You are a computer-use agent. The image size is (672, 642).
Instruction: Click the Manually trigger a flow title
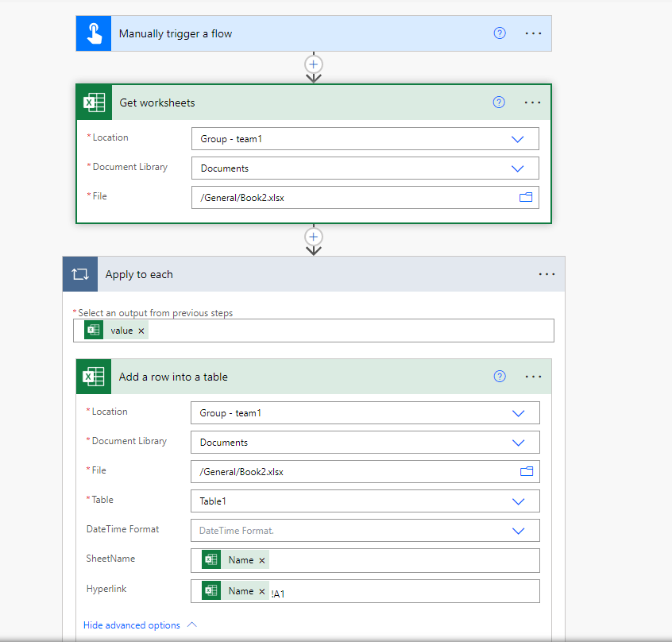click(176, 34)
